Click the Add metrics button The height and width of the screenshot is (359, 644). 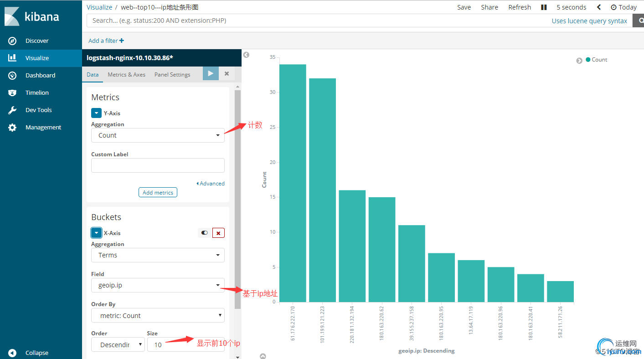tap(158, 193)
